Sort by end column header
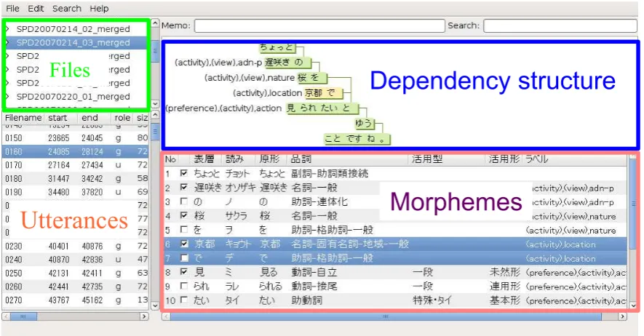 (90, 118)
